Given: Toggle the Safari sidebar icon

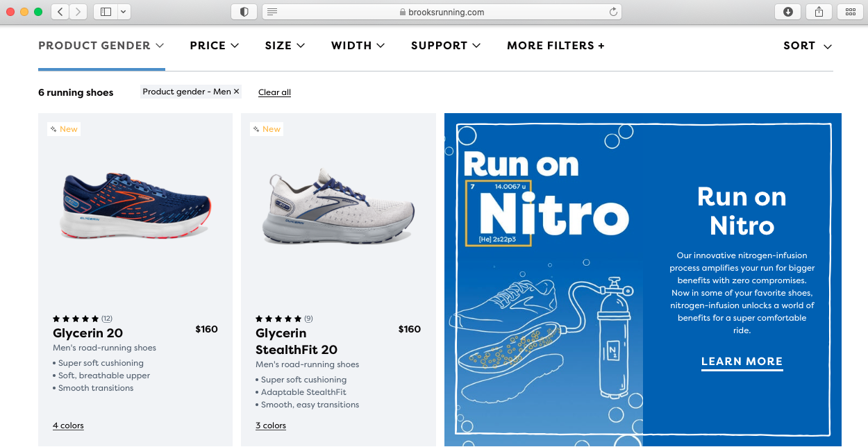Looking at the screenshot, I should (106, 12).
